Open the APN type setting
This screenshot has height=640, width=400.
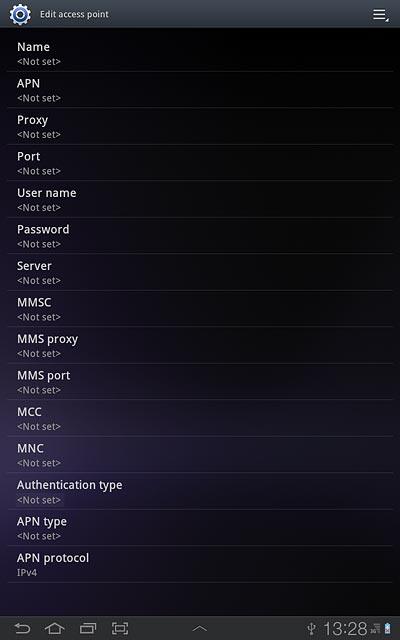tap(200, 528)
